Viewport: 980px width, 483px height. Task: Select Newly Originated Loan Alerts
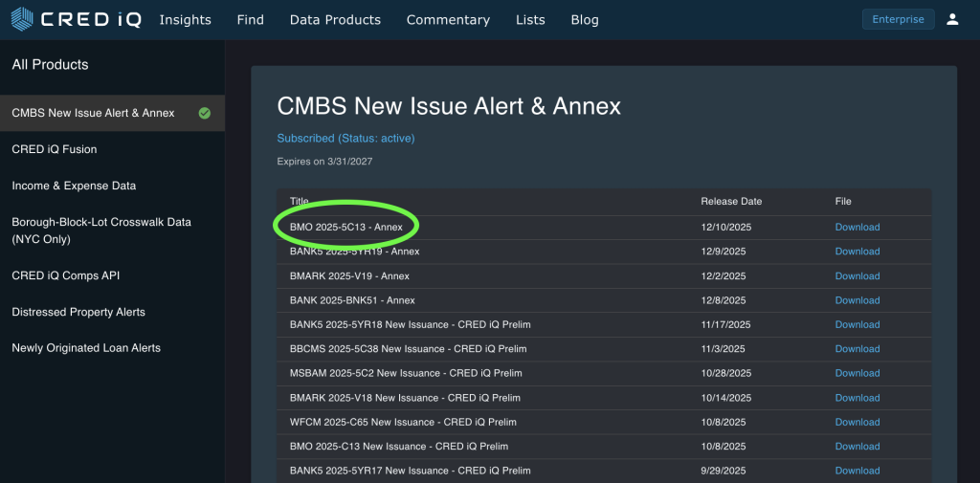[x=86, y=348]
